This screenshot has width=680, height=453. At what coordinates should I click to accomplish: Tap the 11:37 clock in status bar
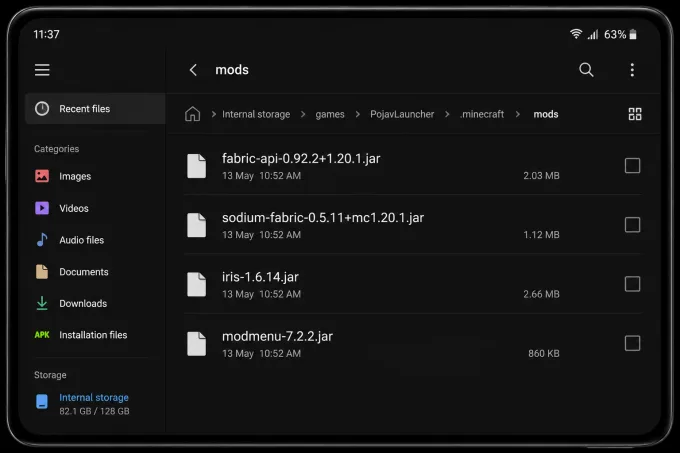pyautogui.click(x=46, y=34)
